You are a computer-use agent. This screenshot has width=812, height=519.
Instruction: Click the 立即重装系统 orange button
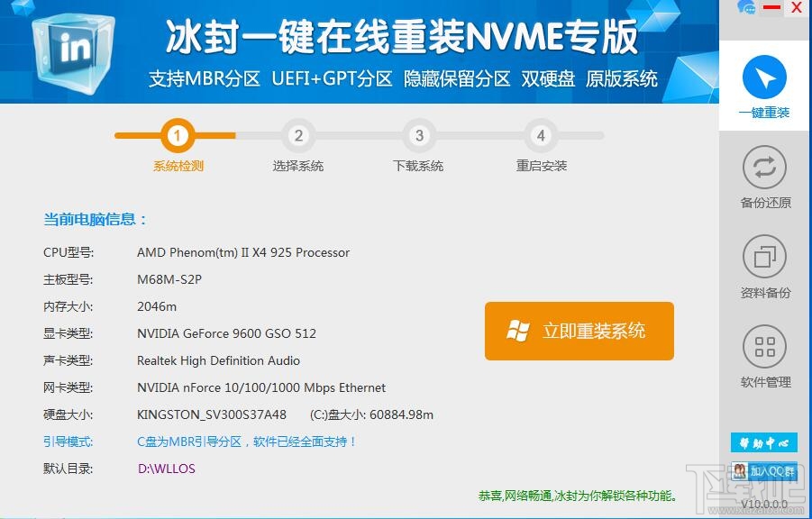coord(579,331)
